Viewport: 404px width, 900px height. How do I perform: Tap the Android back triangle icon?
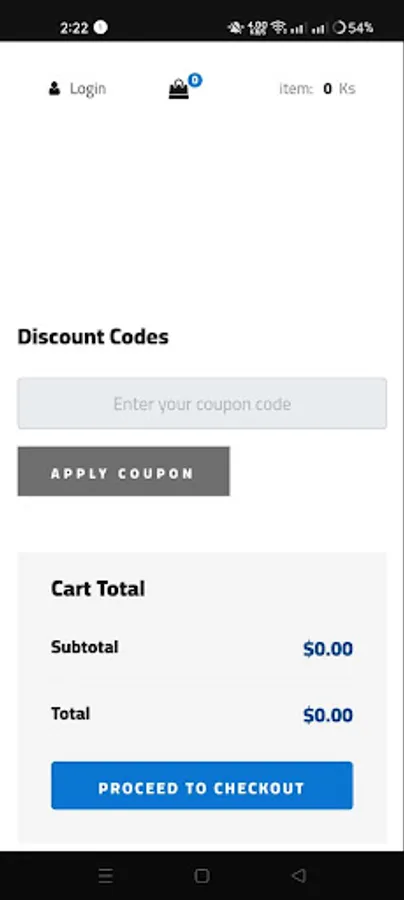pyautogui.click(x=298, y=875)
